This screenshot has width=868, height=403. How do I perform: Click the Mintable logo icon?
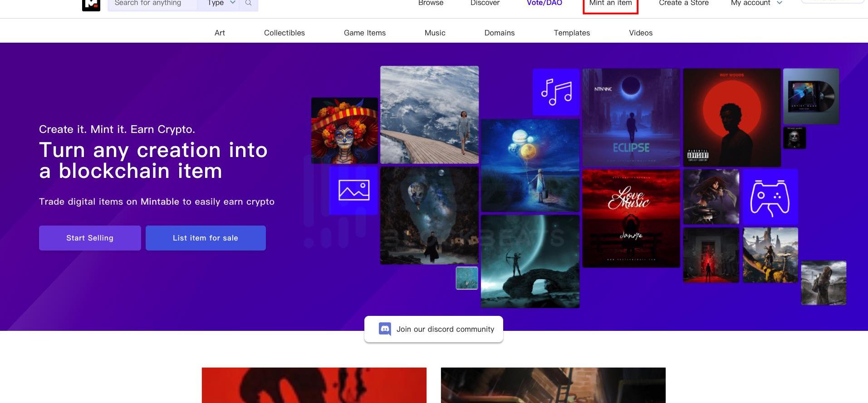(91, 5)
